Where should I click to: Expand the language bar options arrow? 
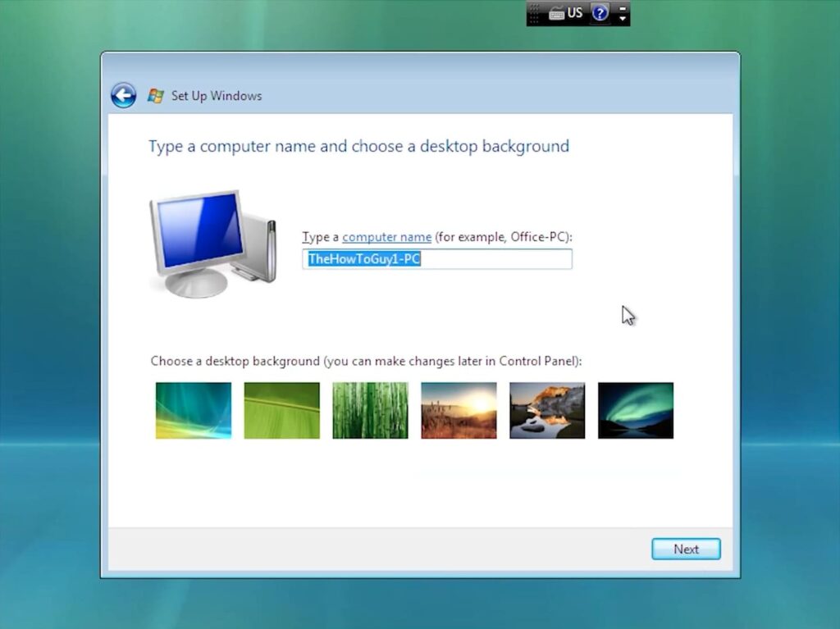pos(623,19)
